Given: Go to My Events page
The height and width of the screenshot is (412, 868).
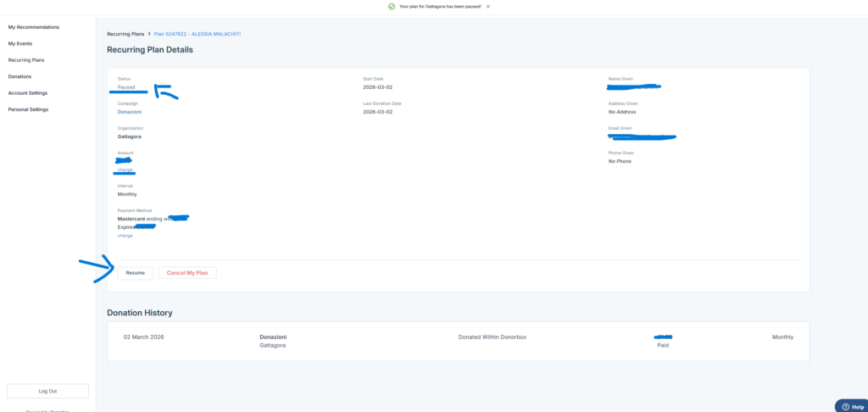Looking at the screenshot, I should [22, 43].
